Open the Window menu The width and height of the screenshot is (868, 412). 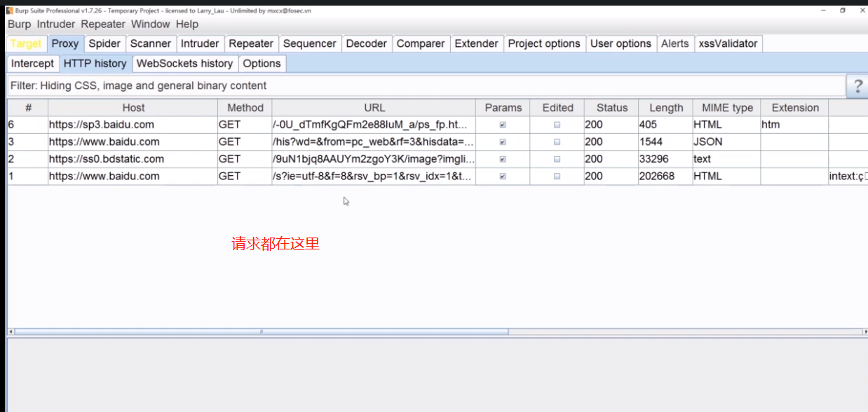150,25
